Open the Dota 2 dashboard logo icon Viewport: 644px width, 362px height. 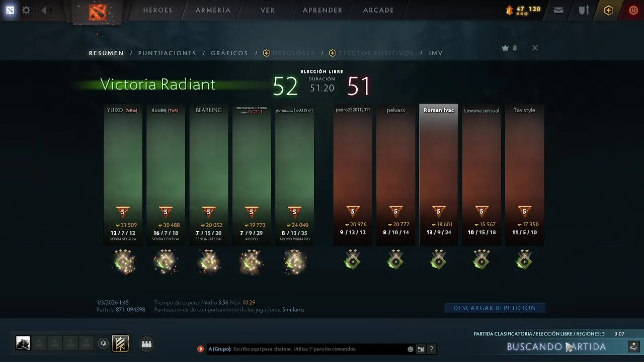coord(10,10)
